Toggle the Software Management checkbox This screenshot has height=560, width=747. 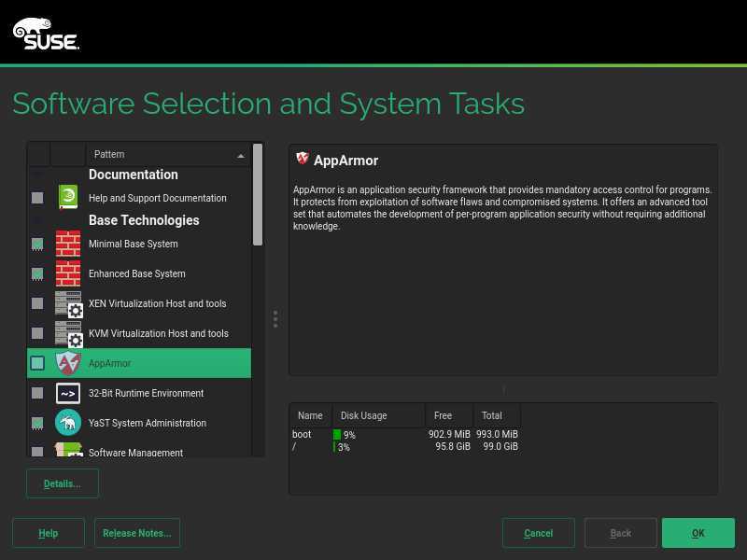tap(37, 452)
